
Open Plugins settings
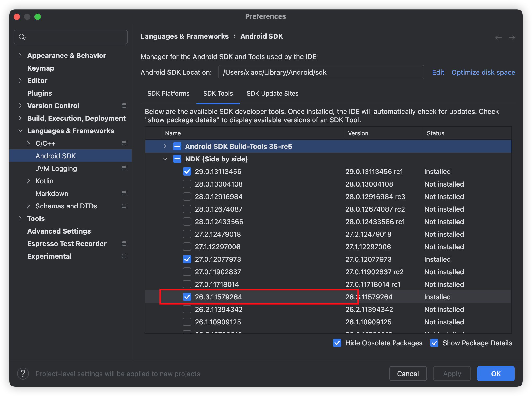click(40, 93)
